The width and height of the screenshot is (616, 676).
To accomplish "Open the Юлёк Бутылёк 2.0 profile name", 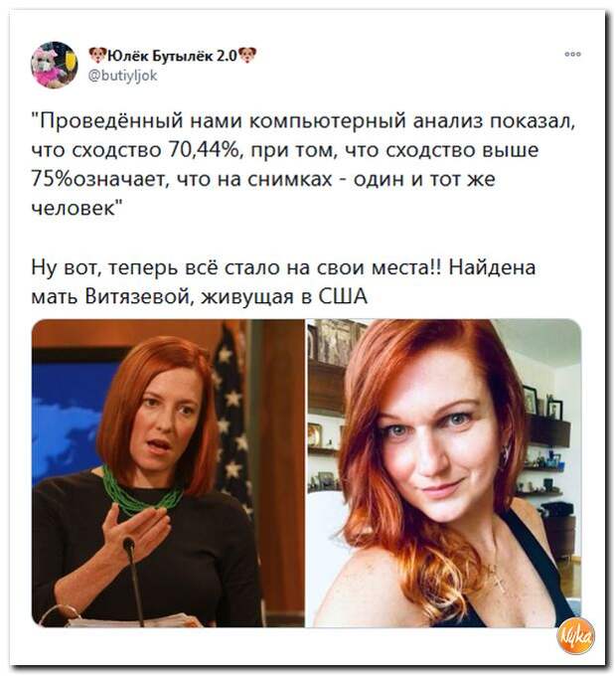I will point(172,55).
